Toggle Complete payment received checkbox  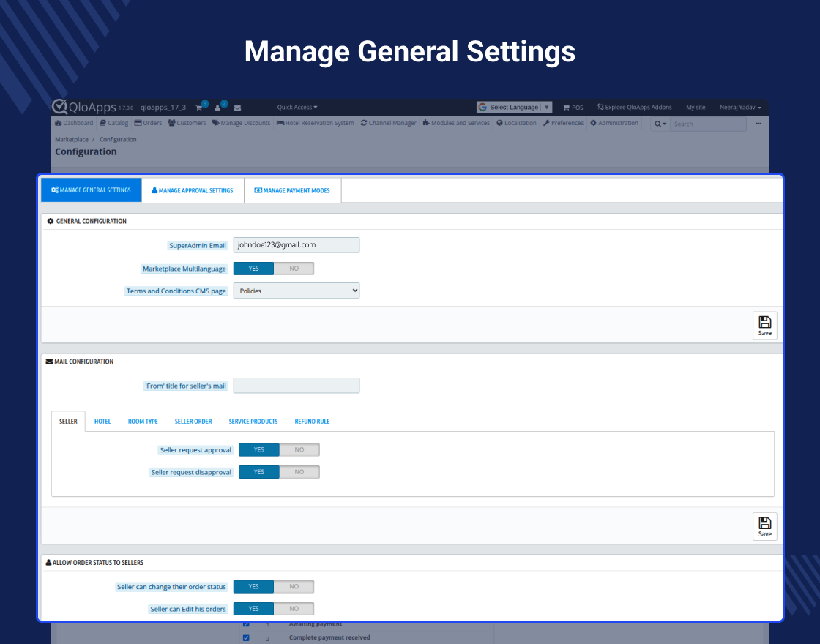click(246, 637)
